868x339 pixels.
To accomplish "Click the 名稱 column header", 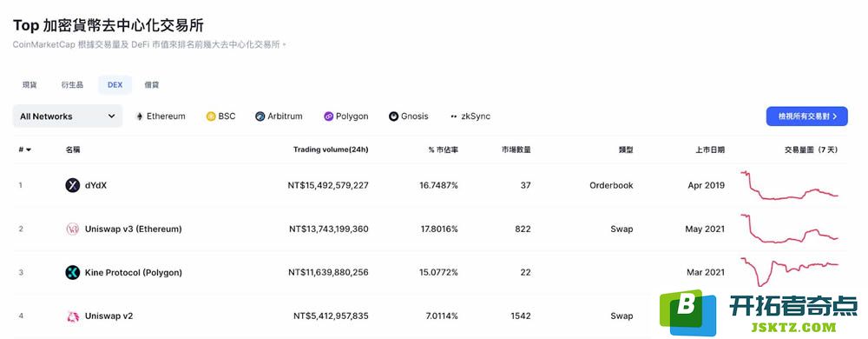I will [73, 150].
